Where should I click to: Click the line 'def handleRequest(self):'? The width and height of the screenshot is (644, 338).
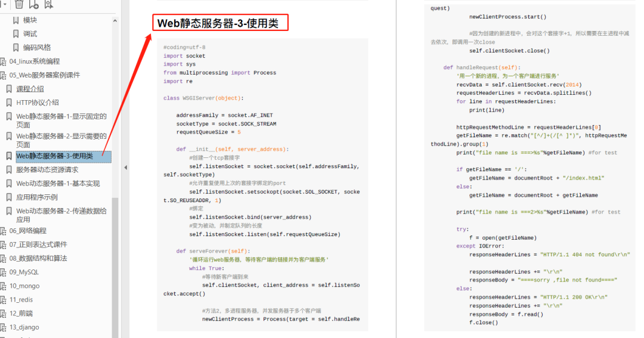482,67
